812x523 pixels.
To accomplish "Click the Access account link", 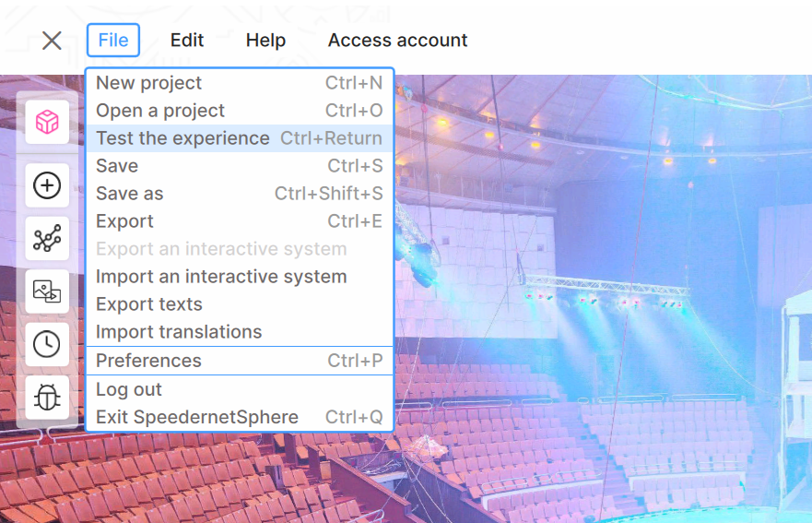I will pyautogui.click(x=397, y=41).
